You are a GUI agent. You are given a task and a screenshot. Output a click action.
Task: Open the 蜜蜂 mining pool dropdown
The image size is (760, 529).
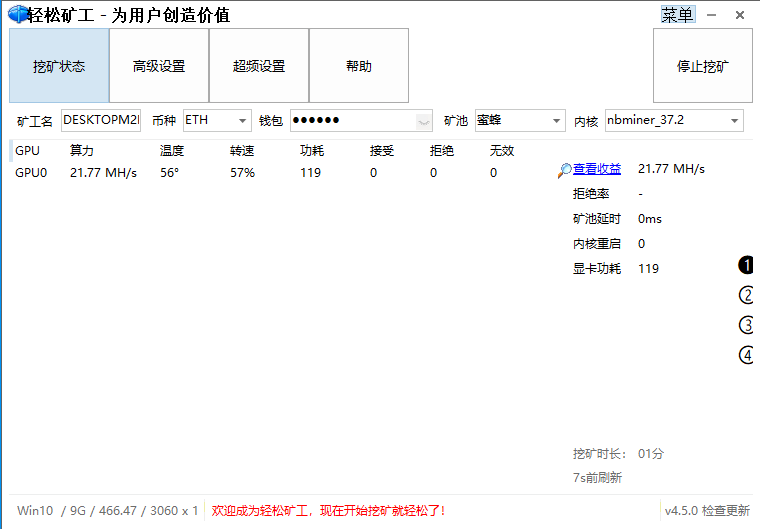(x=556, y=121)
